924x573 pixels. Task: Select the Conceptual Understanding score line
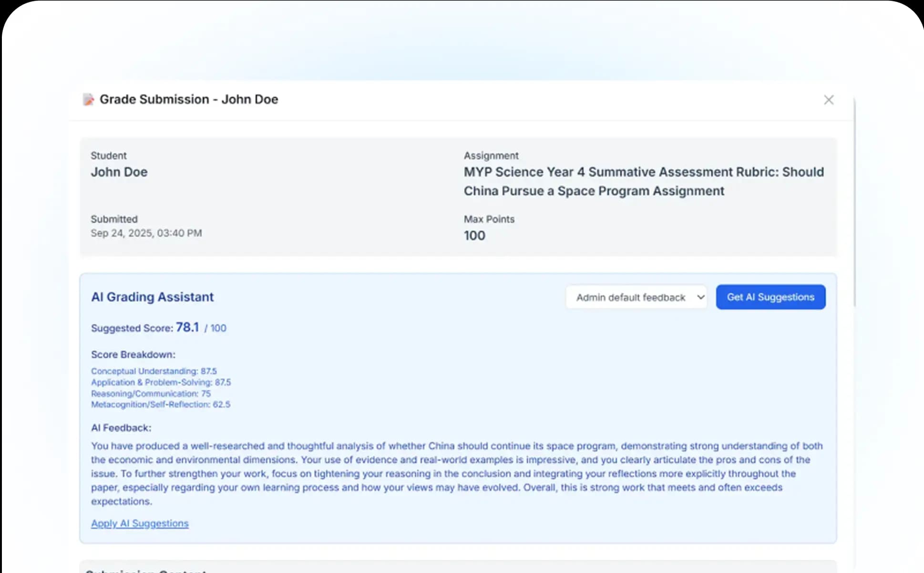(x=154, y=371)
